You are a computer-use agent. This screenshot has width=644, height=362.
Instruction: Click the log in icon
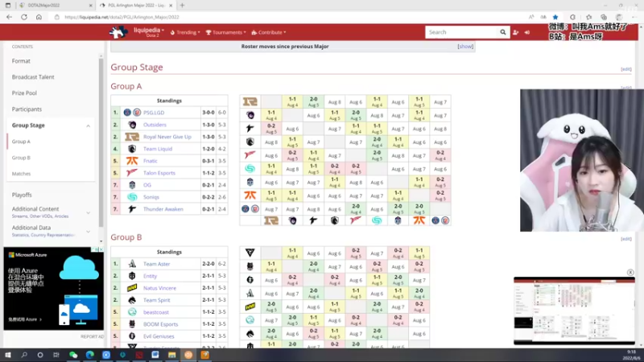527,32
